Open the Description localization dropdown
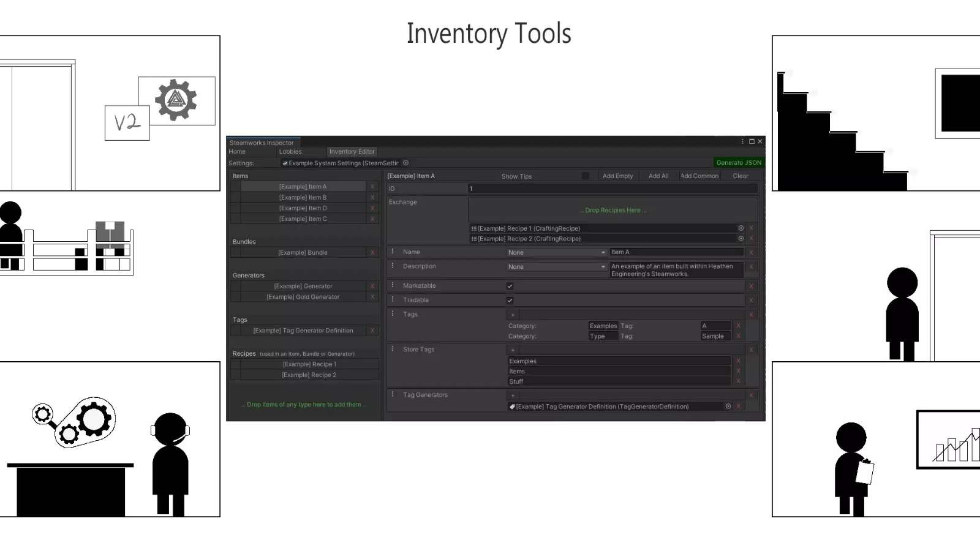This screenshot has width=980, height=551. point(557,267)
